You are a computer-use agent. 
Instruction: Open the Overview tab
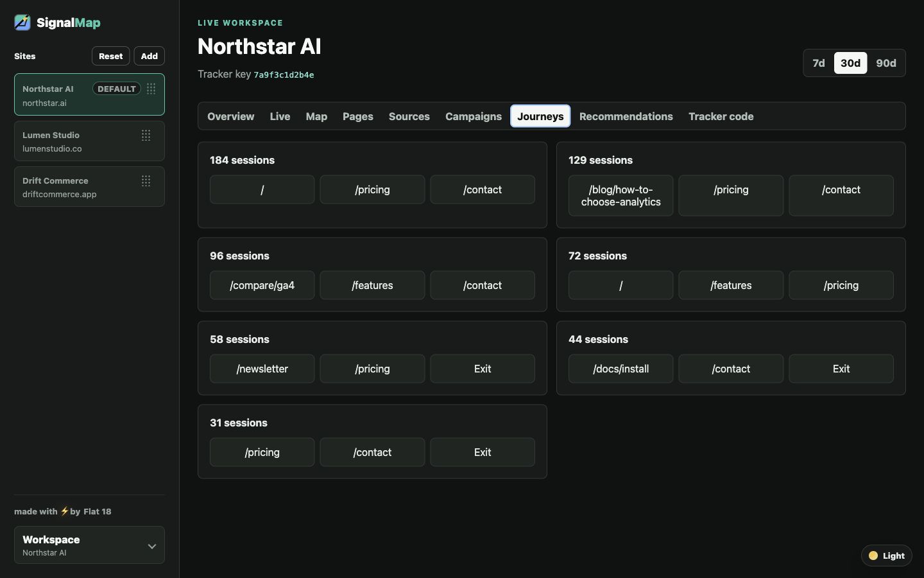[231, 116]
